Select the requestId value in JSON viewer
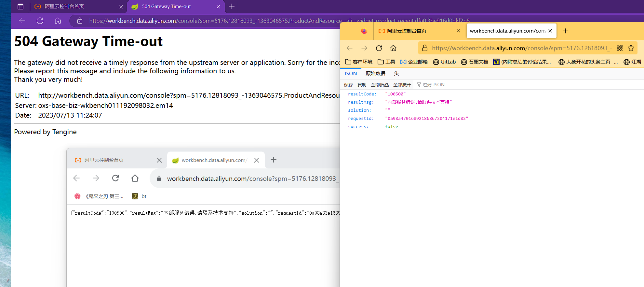 (426, 119)
